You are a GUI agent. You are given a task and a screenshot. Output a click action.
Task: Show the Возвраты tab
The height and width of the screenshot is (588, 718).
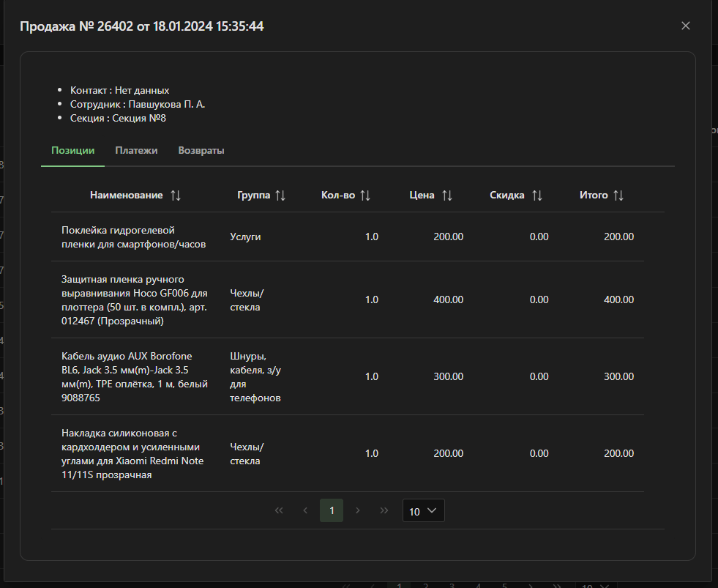[201, 151]
